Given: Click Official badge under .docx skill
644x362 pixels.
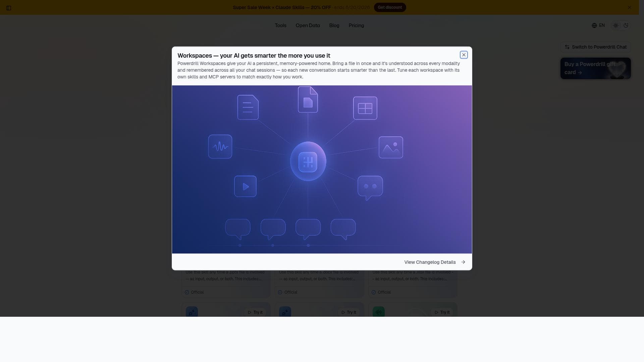Looking at the screenshot, I should point(287,292).
